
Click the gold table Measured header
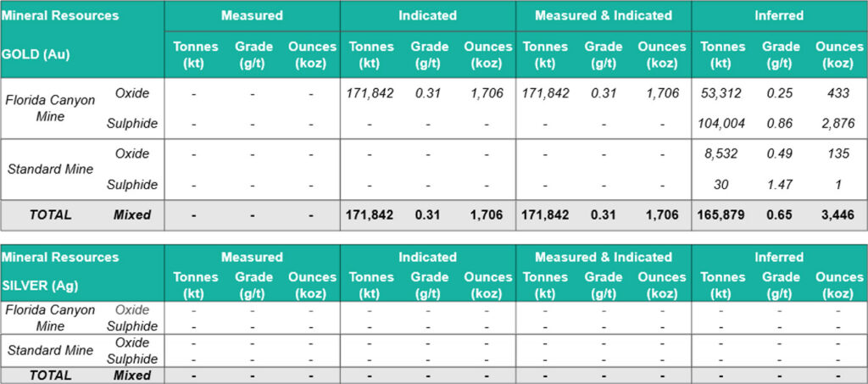click(252, 15)
